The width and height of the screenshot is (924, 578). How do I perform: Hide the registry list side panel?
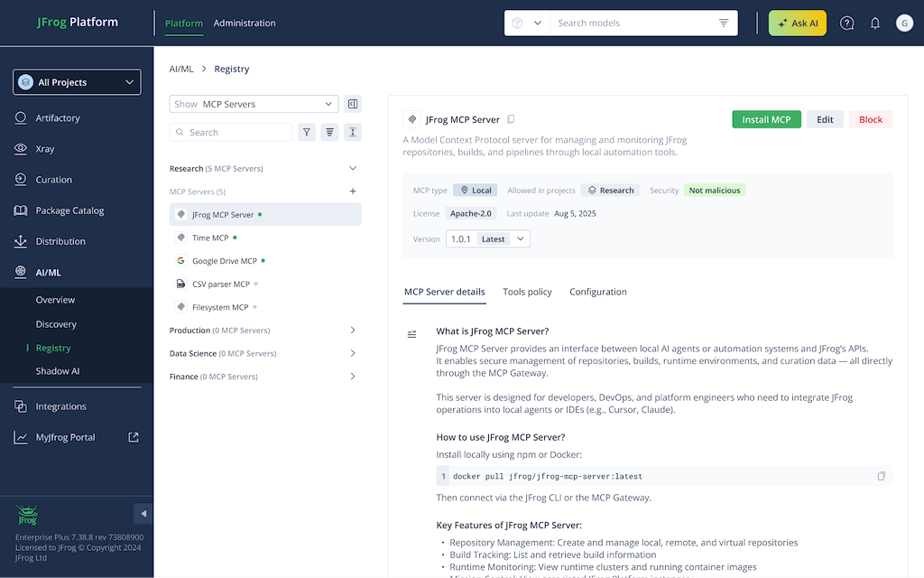coord(353,104)
